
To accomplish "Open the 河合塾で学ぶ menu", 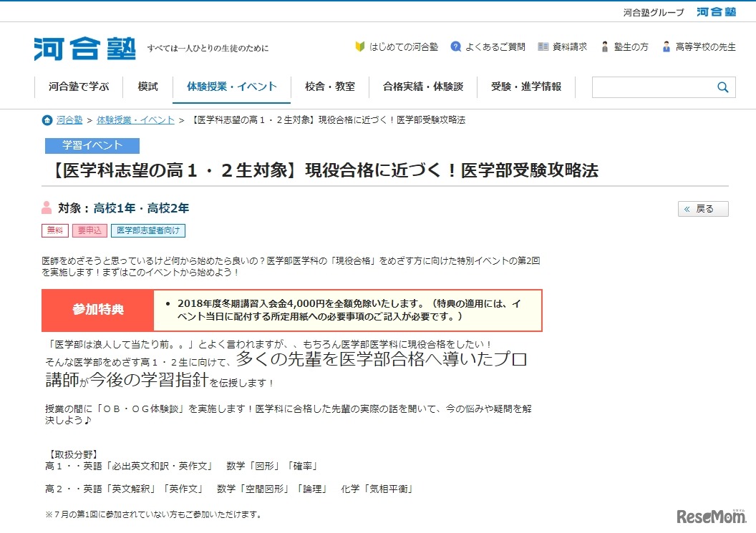I will click(x=79, y=87).
